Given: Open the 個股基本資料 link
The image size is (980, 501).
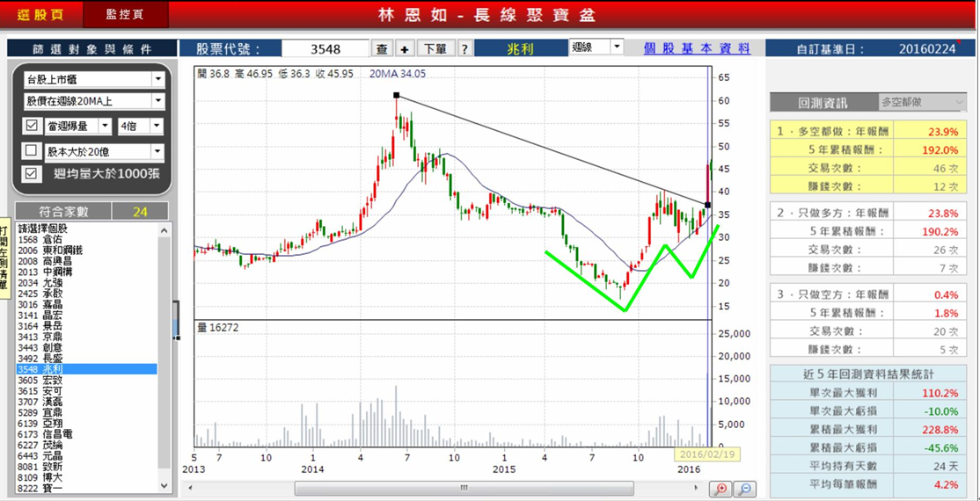Looking at the screenshot, I should coord(696,49).
